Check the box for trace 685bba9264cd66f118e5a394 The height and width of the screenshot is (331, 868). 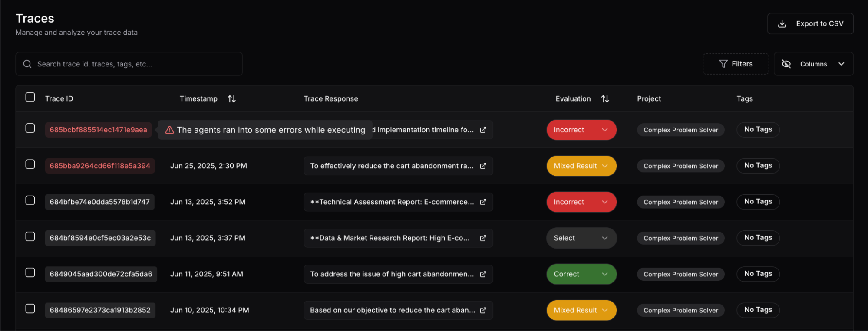(x=30, y=164)
